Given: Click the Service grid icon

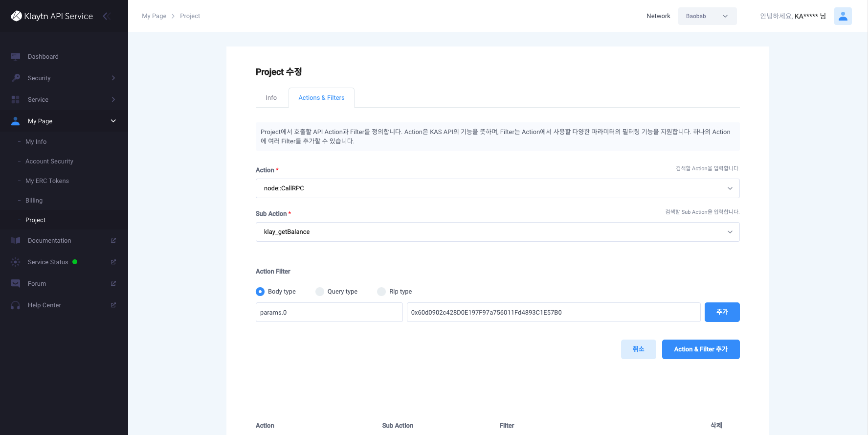Looking at the screenshot, I should 16,100.
